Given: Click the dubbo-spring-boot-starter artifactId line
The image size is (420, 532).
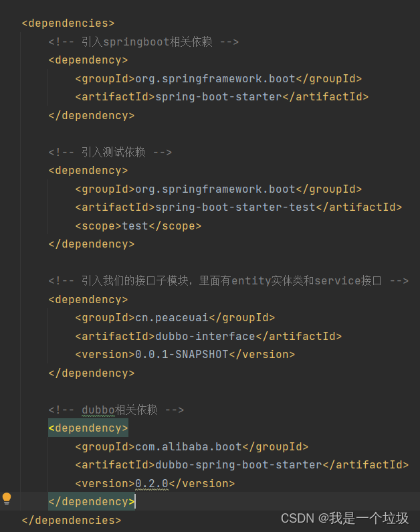Looking at the screenshot, I should click(x=241, y=465).
